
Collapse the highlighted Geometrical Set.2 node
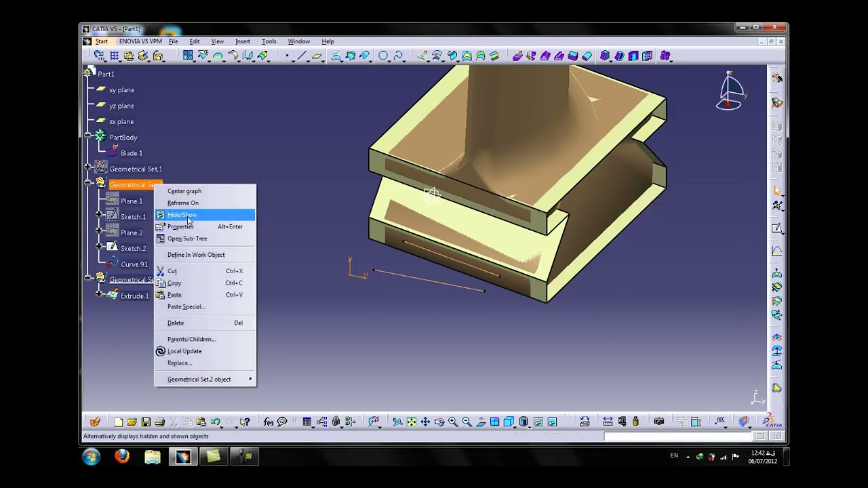click(x=87, y=182)
